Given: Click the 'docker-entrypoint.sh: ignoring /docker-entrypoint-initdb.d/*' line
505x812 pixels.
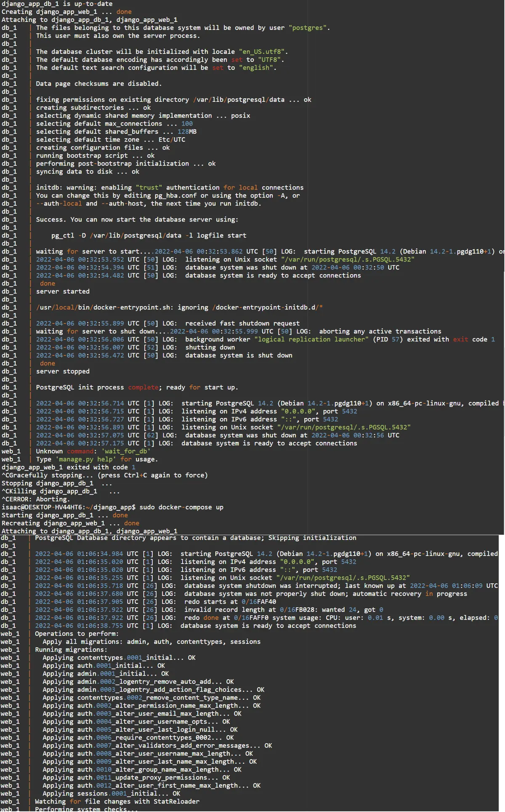Looking at the screenshot, I should pyautogui.click(x=179, y=307).
